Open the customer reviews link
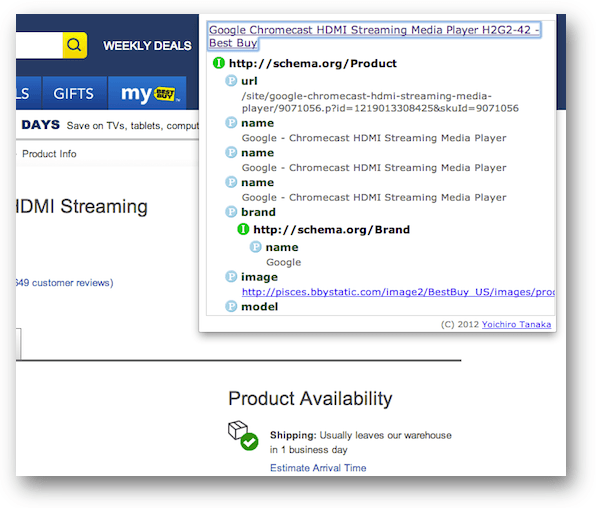 tap(65, 283)
